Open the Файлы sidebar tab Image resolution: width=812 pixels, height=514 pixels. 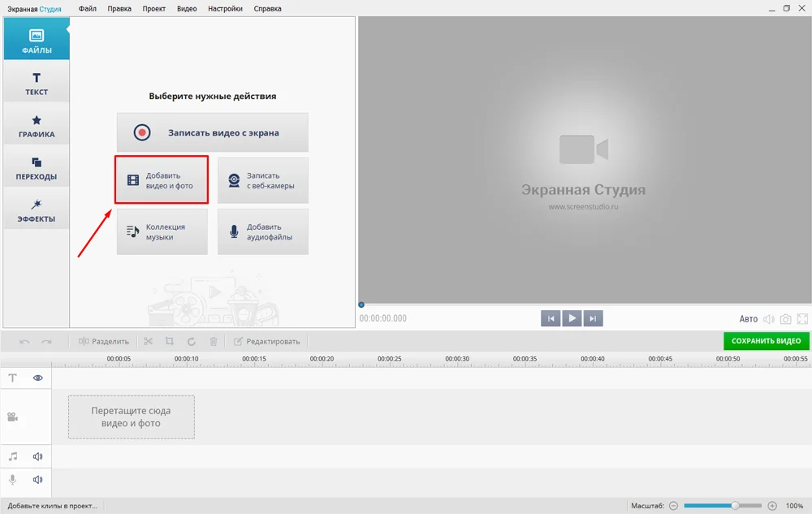click(37, 39)
